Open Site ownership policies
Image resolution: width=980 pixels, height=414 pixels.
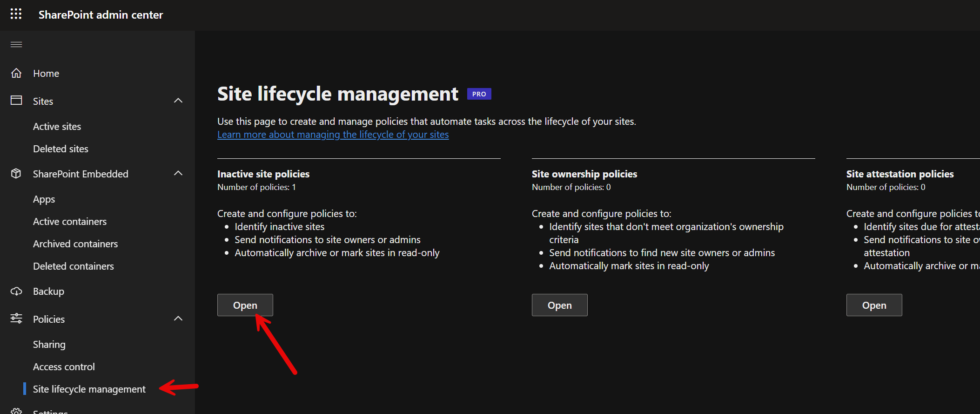point(560,305)
